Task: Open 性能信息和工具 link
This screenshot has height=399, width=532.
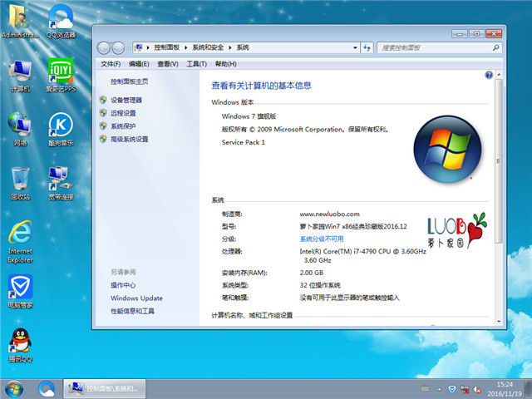Action: point(132,311)
